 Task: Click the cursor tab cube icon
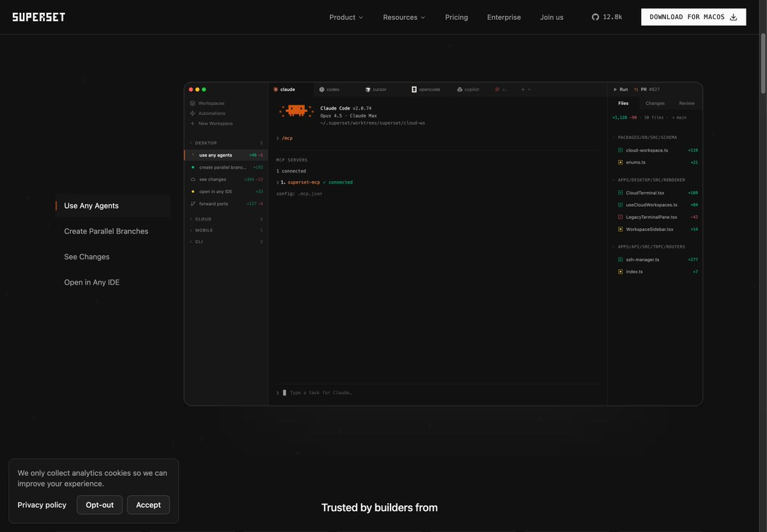pos(368,89)
